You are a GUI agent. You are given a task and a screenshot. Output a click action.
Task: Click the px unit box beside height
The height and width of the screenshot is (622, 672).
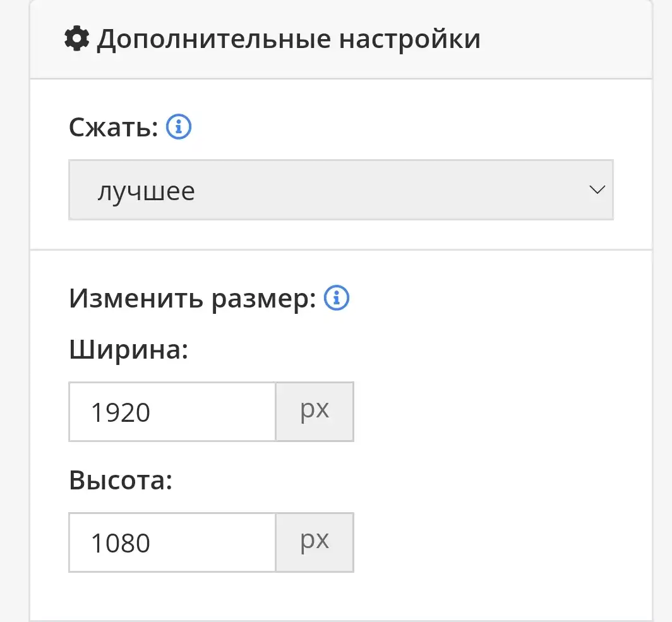[x=315, y=542]
